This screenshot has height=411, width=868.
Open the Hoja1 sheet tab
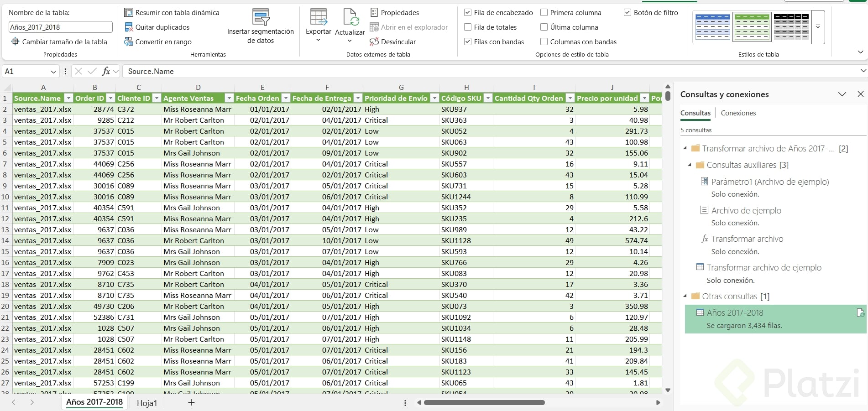(x=147, y=403)
